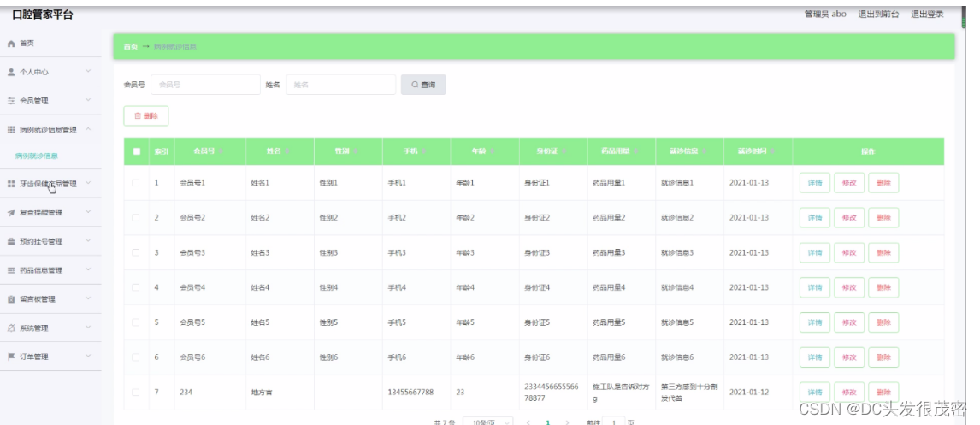
Task: Check the checkbox for row 会员号2
Action: (136, 217)
